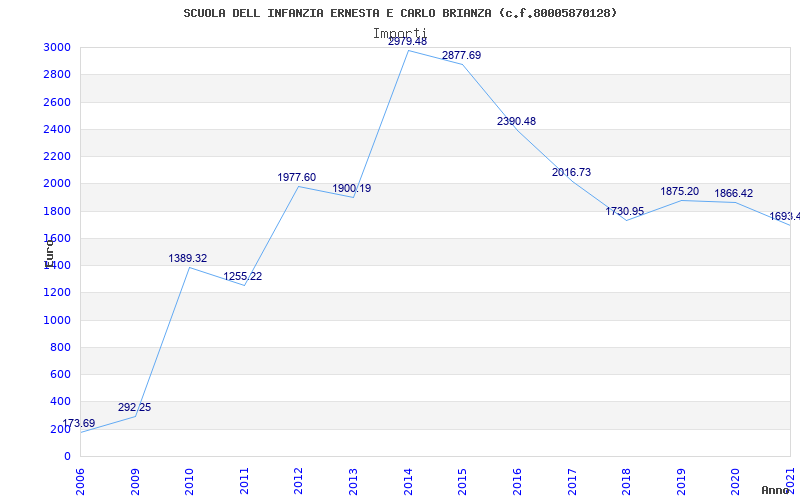Screen dimensions: 800x500
Task: Click x-axis year 2013
Action: 353,482
